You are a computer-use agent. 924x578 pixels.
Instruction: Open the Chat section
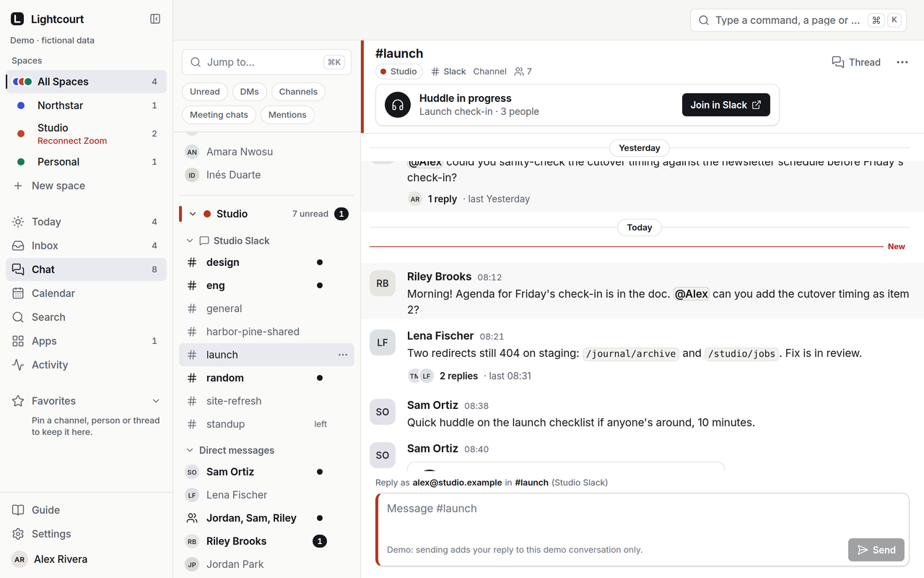pyautogui.click(x=86, y=269)
